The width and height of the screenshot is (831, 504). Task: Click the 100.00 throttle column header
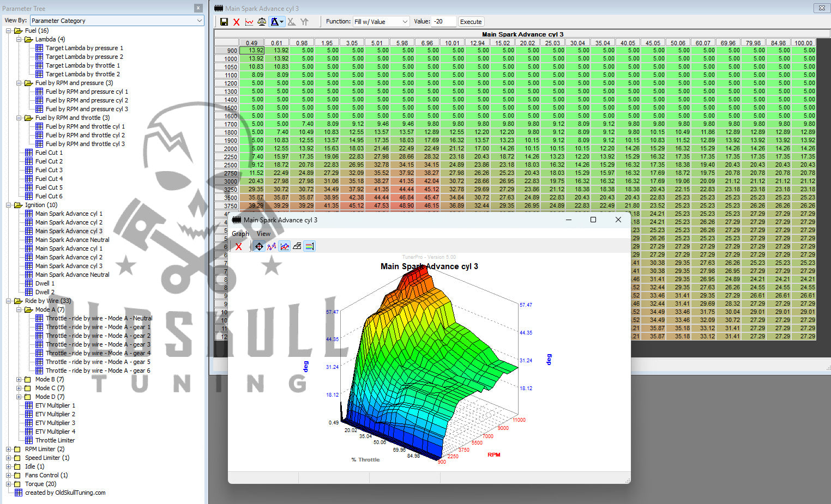[x=803, y=43]
